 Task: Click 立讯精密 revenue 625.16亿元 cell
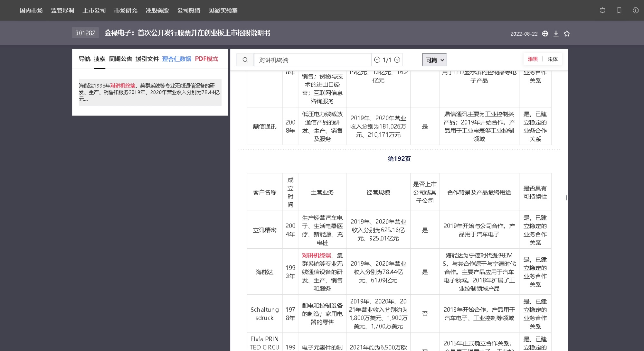378,230
